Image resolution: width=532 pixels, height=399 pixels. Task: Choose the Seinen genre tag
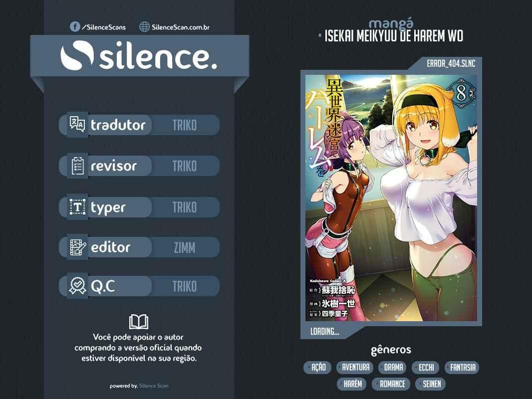[431, 384]
